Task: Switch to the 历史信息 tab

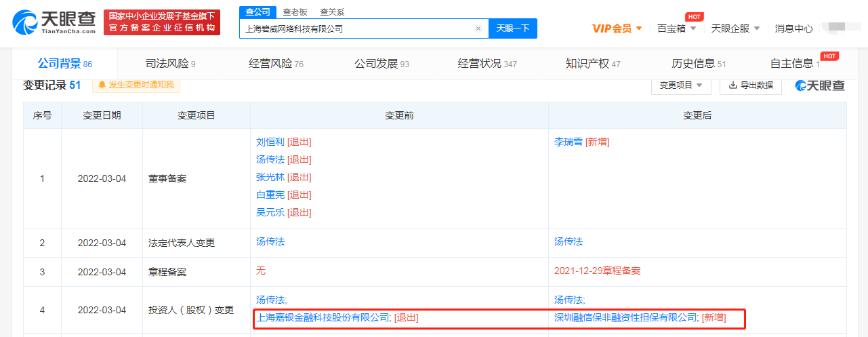Action: tap(699, 64)
